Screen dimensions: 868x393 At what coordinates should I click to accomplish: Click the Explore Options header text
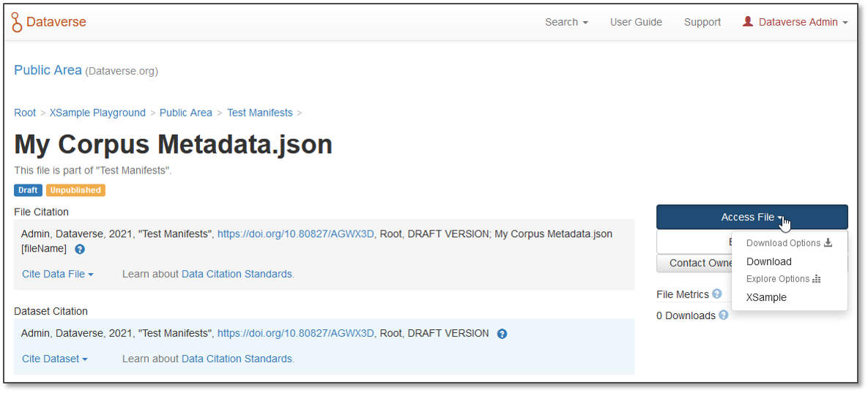click(x=778, y=279)
